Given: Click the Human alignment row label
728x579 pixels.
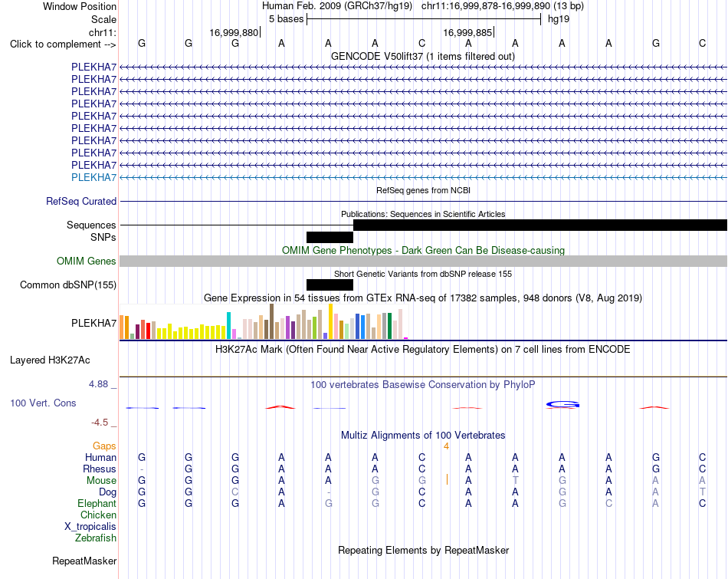Looking at the screenshot, I should coord(100,457).
